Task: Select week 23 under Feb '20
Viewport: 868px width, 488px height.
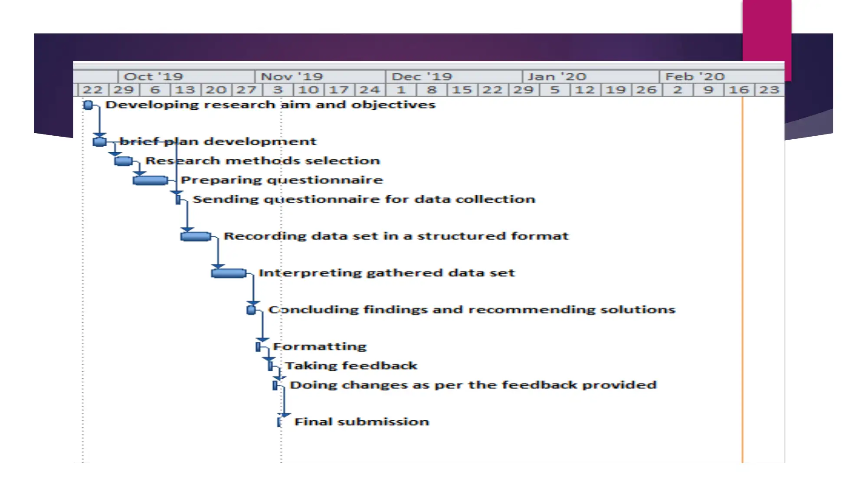Action: click(x=770, y=90)
